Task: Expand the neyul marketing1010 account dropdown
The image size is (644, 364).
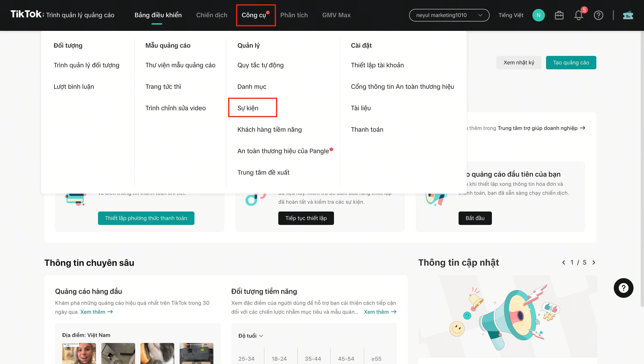Action: point(449,15)
